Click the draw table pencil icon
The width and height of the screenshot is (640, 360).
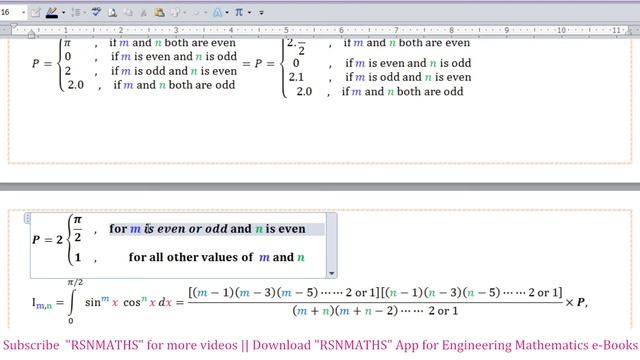(36, 13)
